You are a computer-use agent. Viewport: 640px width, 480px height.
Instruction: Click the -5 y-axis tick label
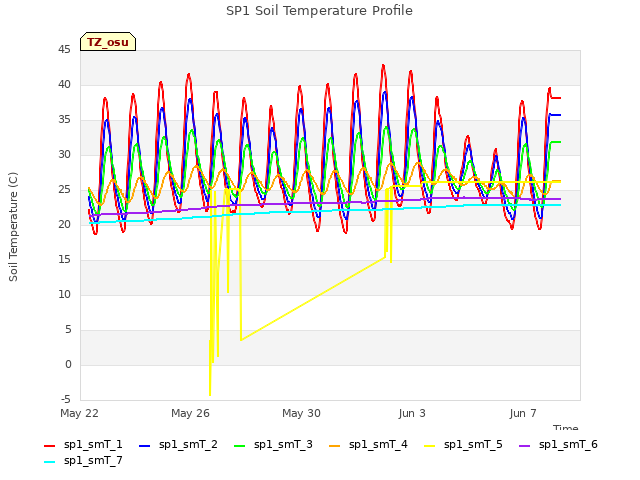[x=66, y=399]
